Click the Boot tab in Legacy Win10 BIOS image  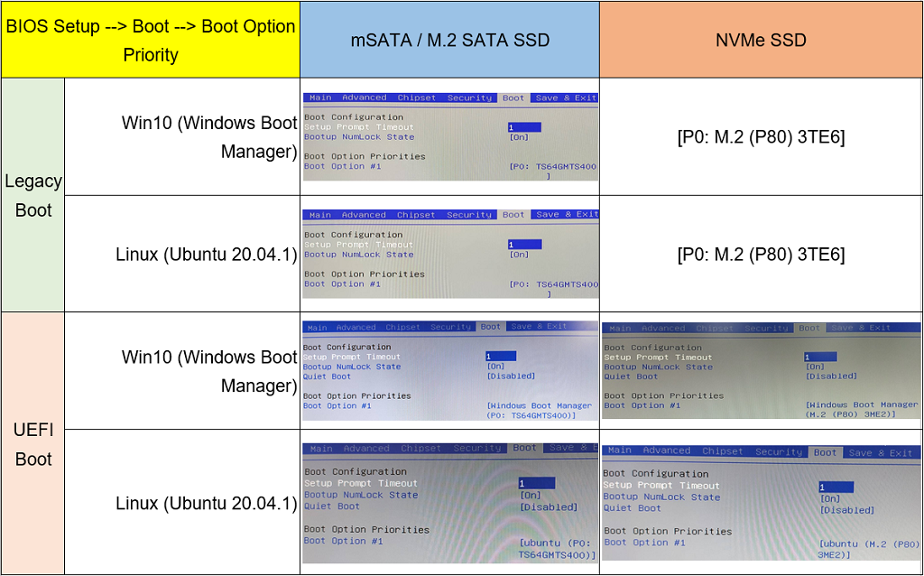[x=513, y=98]
